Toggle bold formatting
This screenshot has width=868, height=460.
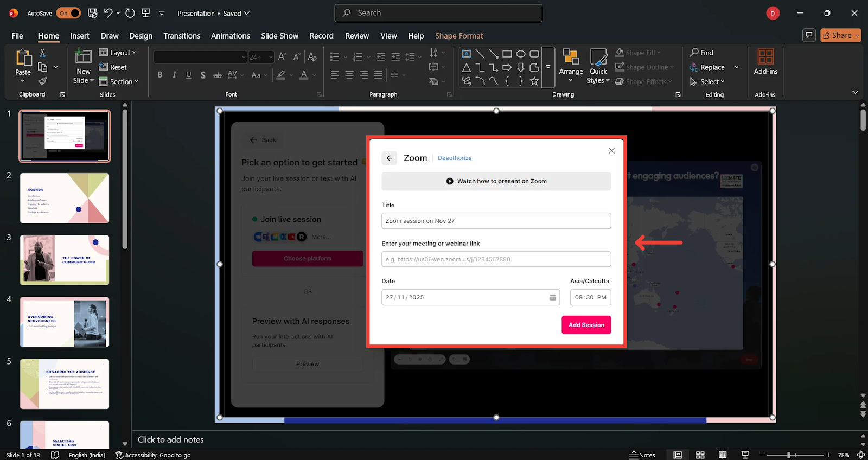(x=160, y=75)
